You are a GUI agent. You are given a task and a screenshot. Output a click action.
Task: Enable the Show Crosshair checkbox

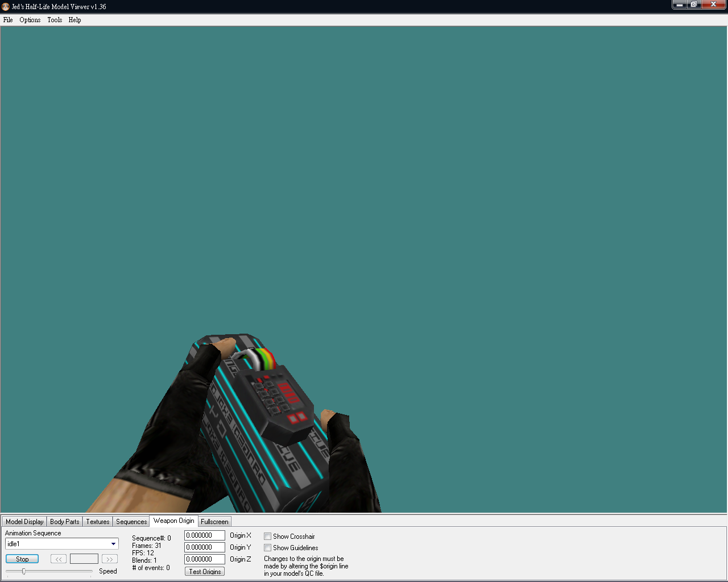pos(267,537)
